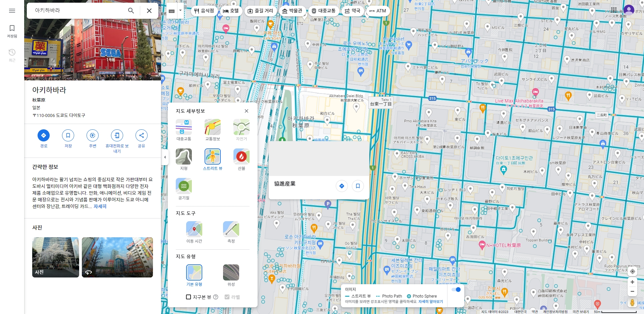Open the 측정 measure distance tool
Image resolution: width=644 pixels, height=314 pixels.
pyautogui.click(x=231, y=232)
